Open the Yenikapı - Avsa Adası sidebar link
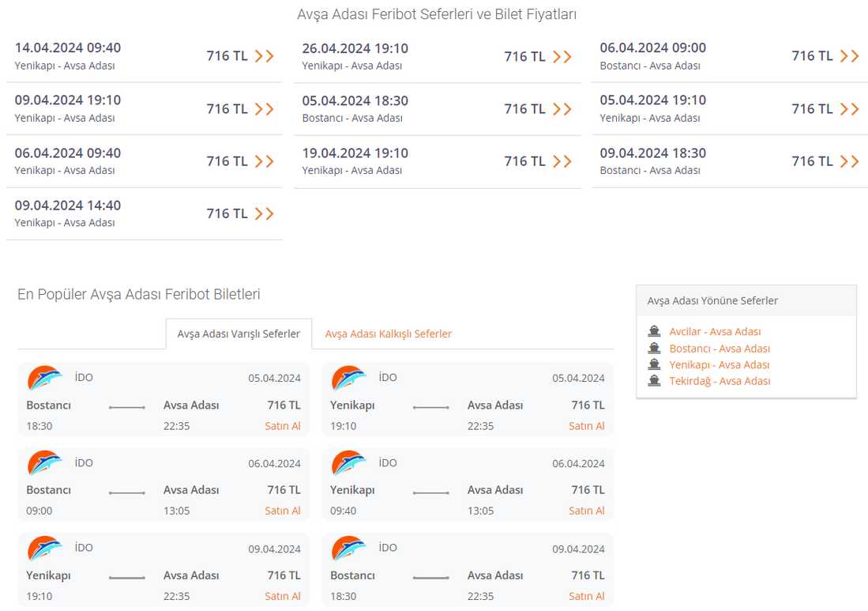This screenshot has width=868, height=611. 719,364
